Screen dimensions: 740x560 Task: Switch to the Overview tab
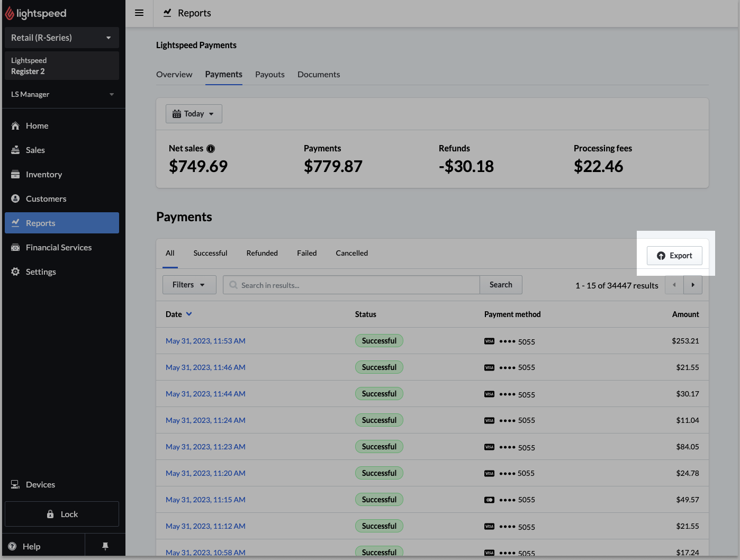pyautogui.click(x=174, y=74)
